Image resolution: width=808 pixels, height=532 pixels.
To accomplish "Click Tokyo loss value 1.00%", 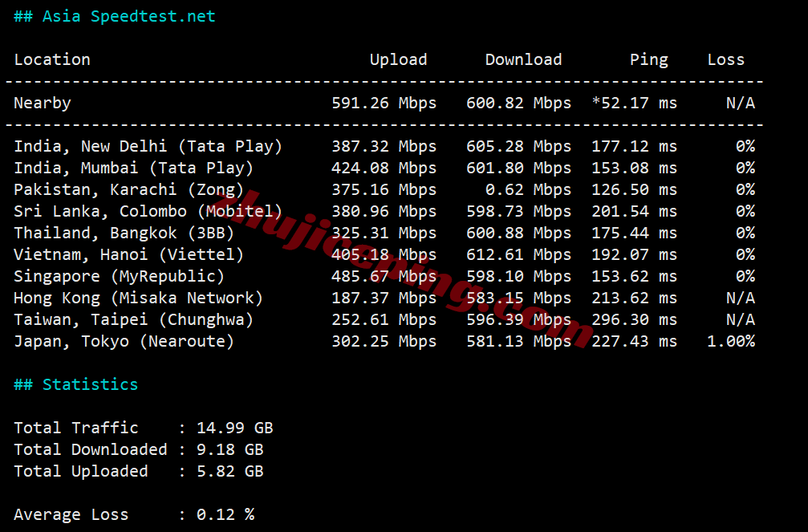I will click(731, 341).
